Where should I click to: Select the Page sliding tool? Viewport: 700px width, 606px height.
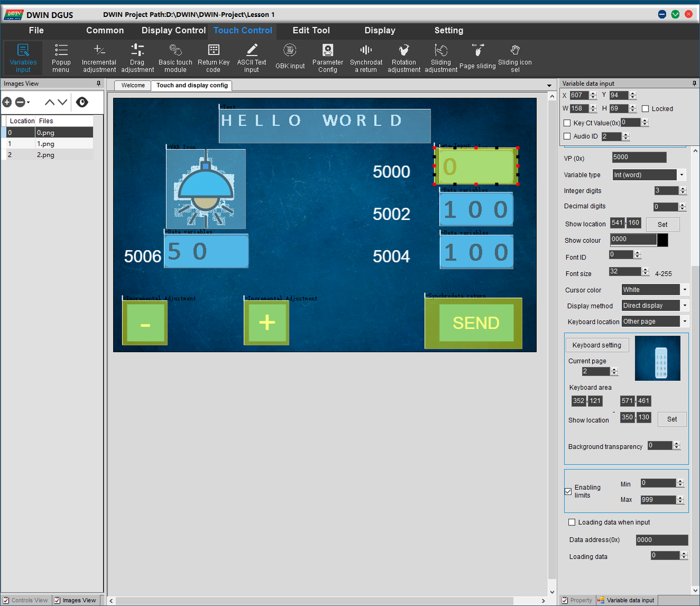(478, 58)
